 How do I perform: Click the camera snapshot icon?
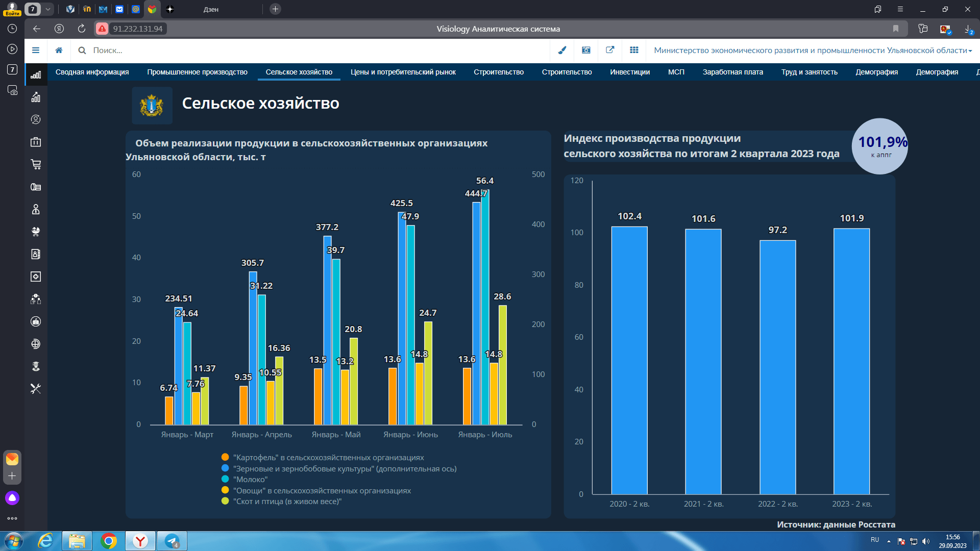click(586, 50)
